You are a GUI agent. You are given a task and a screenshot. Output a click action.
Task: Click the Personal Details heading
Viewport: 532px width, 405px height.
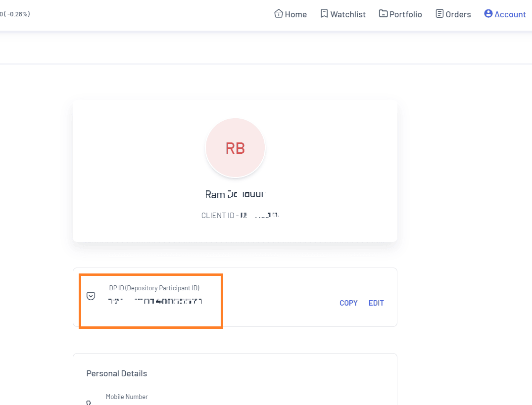(117, 373)
